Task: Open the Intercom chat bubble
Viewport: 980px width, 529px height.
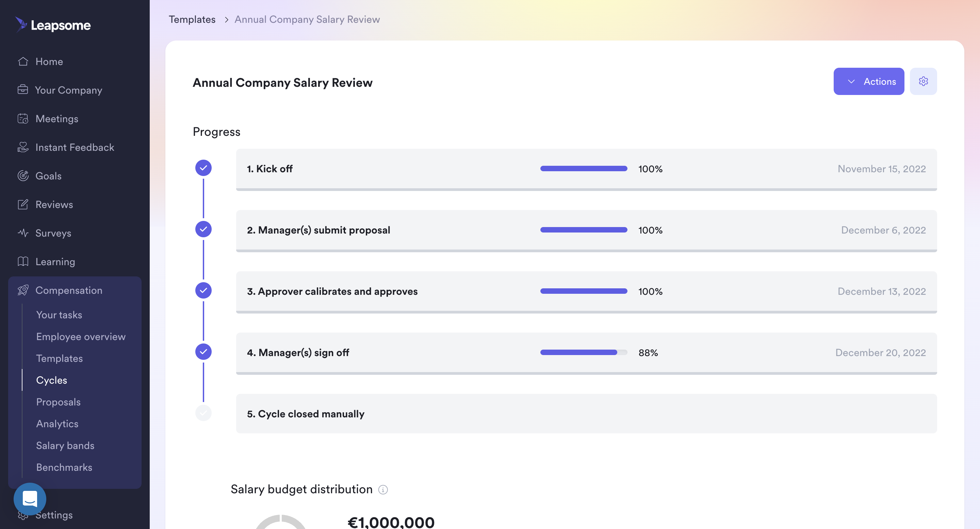Action: click(x=30, y=499)
